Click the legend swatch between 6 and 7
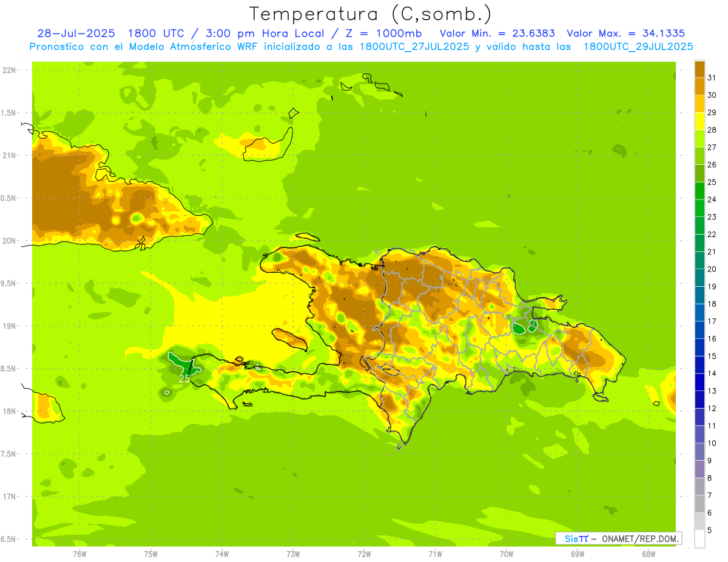Image resolution: width=728 pixels, height=562 pixels. [699, 504]
